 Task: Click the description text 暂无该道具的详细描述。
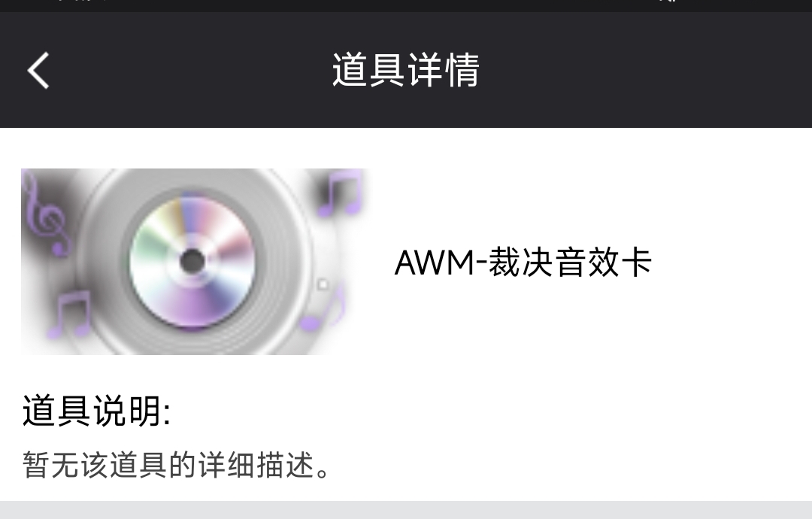tap(177, 465)
